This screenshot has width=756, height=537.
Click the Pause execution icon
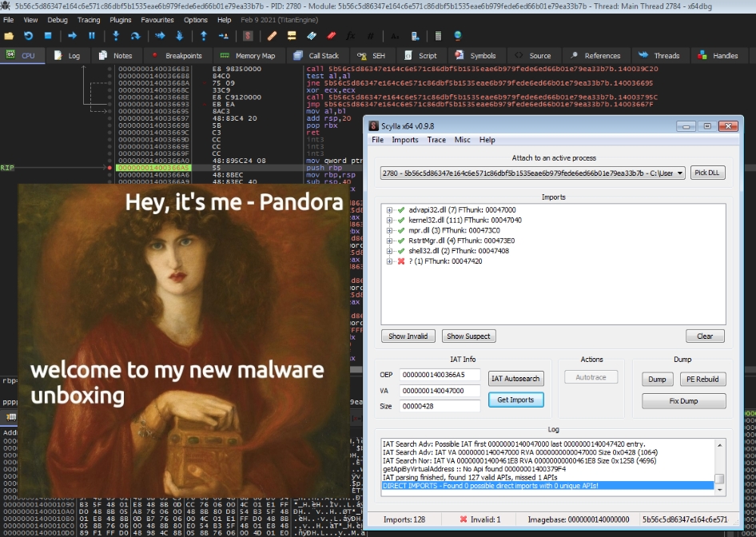(x=92, y=36)
